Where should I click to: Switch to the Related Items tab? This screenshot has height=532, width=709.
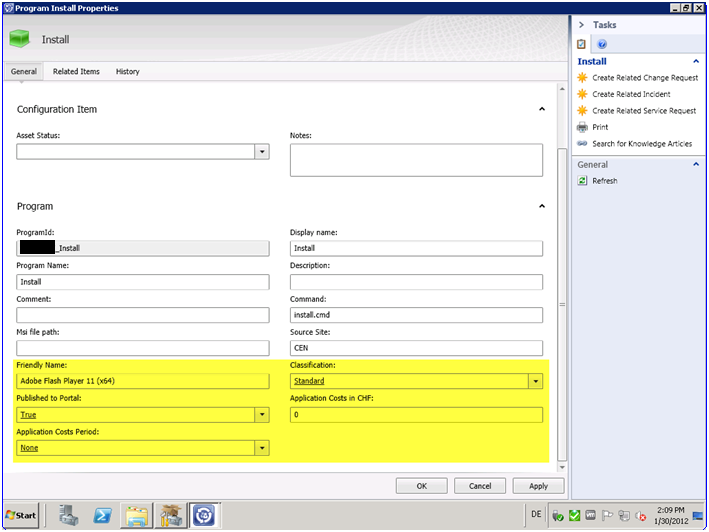point(76,72)
